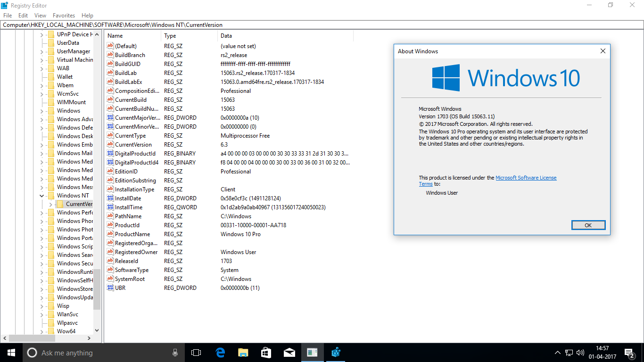
Task: Open the Help menu
Action: (87, 16)
